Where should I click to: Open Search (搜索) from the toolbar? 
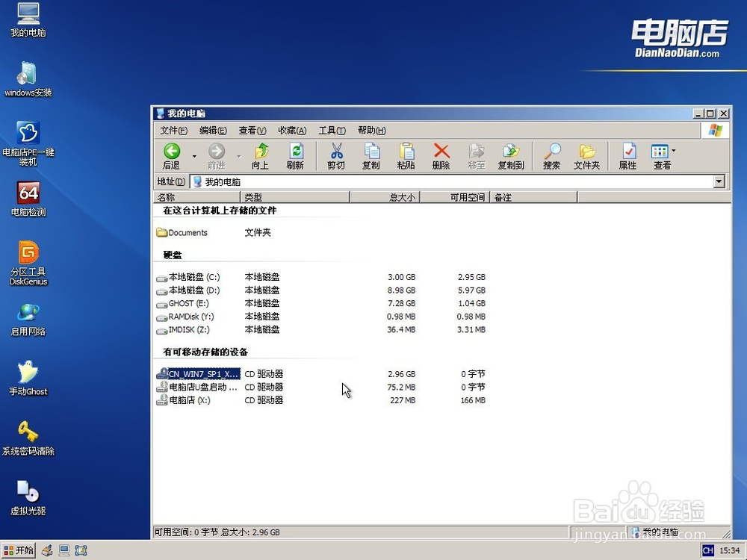[x=551, y=155]
